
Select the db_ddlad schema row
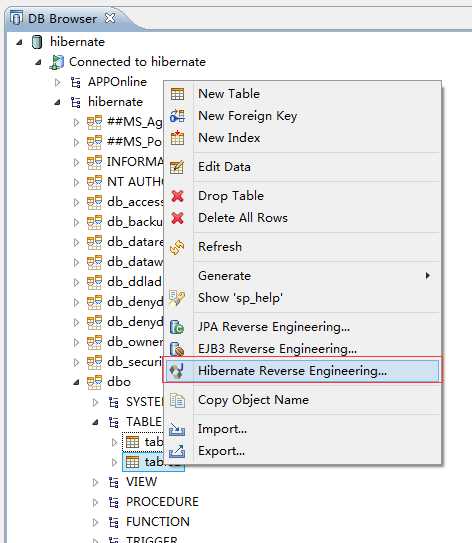pos(125,282)
